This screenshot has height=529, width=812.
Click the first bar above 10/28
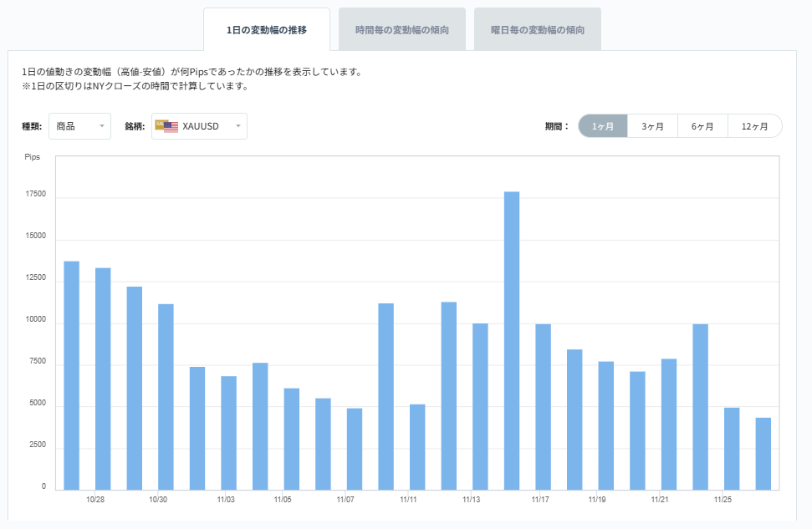69,376
